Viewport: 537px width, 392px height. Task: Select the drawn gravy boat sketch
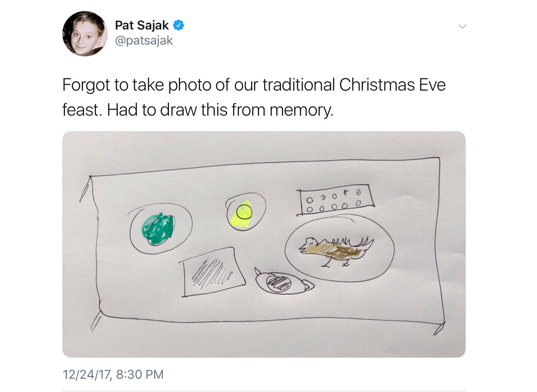[x=284, y=281]
